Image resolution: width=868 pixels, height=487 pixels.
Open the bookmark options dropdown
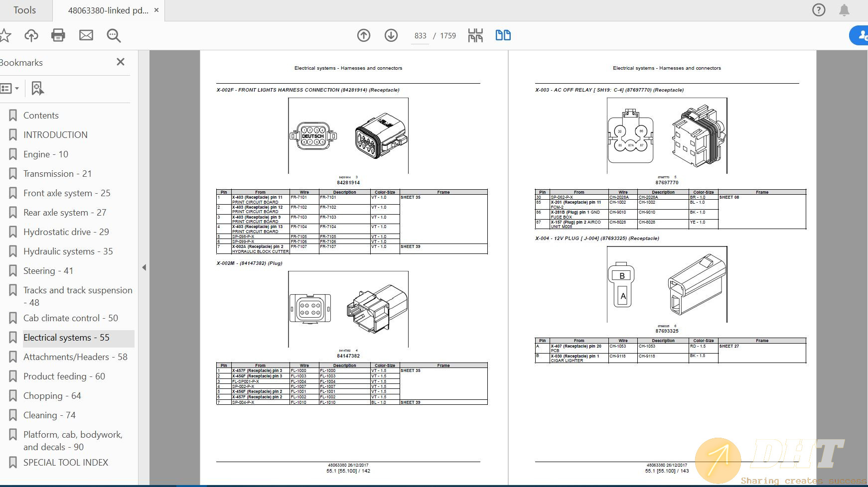pos(11,88)
